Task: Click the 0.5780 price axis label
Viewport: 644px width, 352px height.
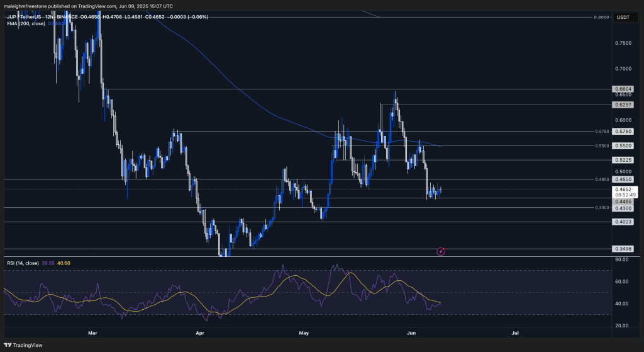Action: [x=621, y=132]
